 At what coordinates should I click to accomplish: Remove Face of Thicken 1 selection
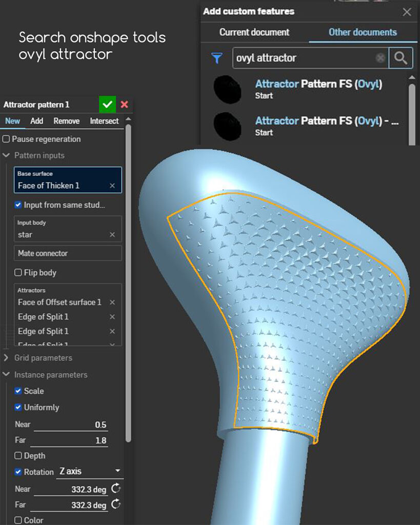(x=112, y=186)
